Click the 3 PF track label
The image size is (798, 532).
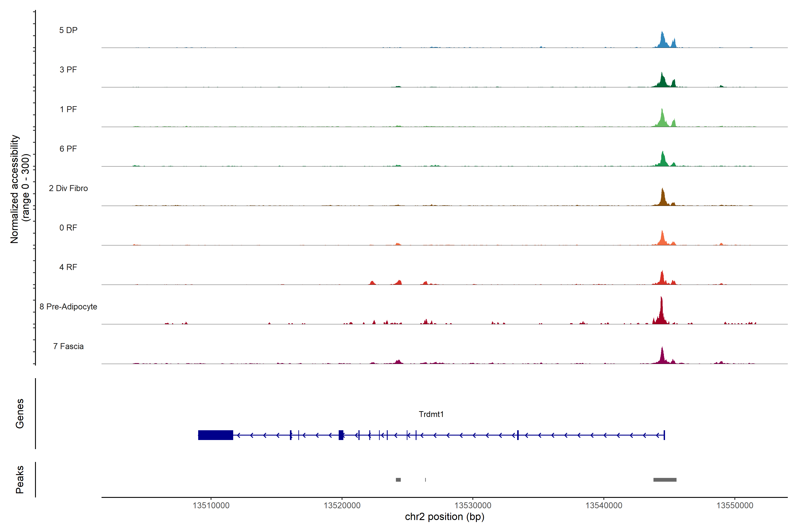(x=68, y=70)
